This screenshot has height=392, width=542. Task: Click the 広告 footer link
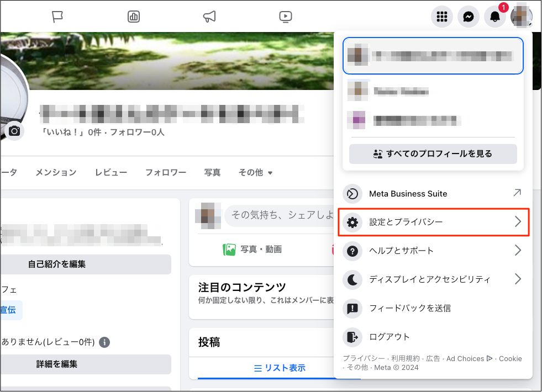click(x=433, y=358)
